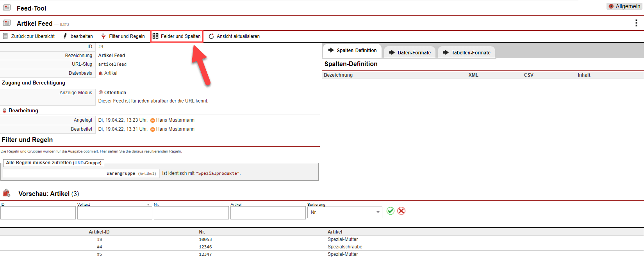Click the Artikel Feed header icon
Viewport: 644px width, 257px height.
coord(7,23)
